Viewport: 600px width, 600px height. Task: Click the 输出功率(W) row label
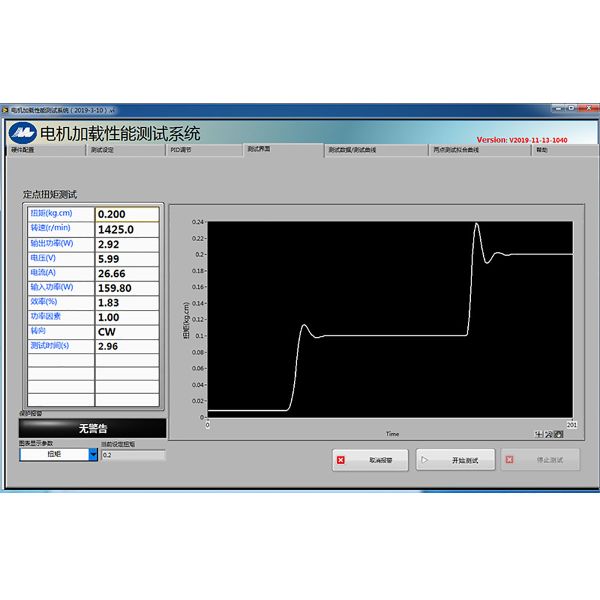[52, 243]
